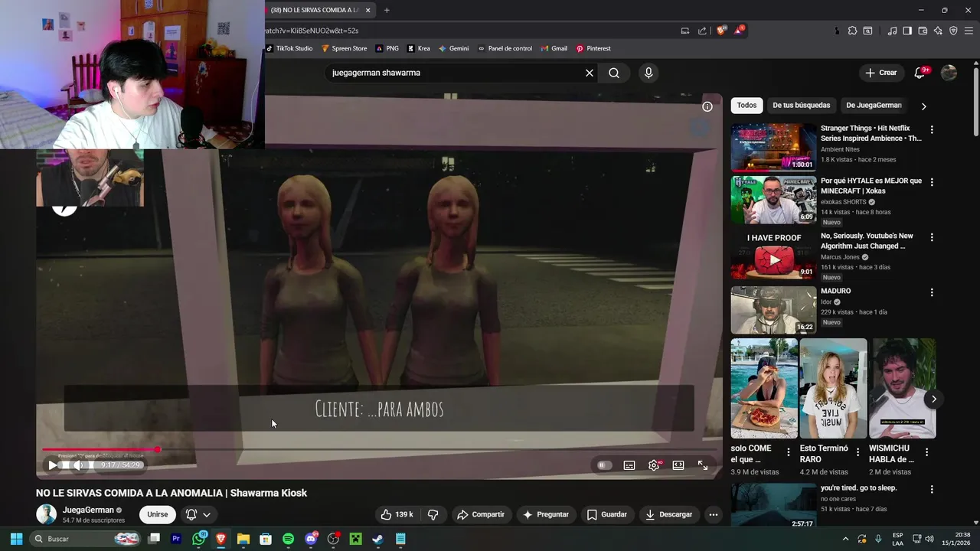Viewport: 980px width, 551px height.
Task: Click the red scrubber handle on timeline
Action: (x=158, y=449)
